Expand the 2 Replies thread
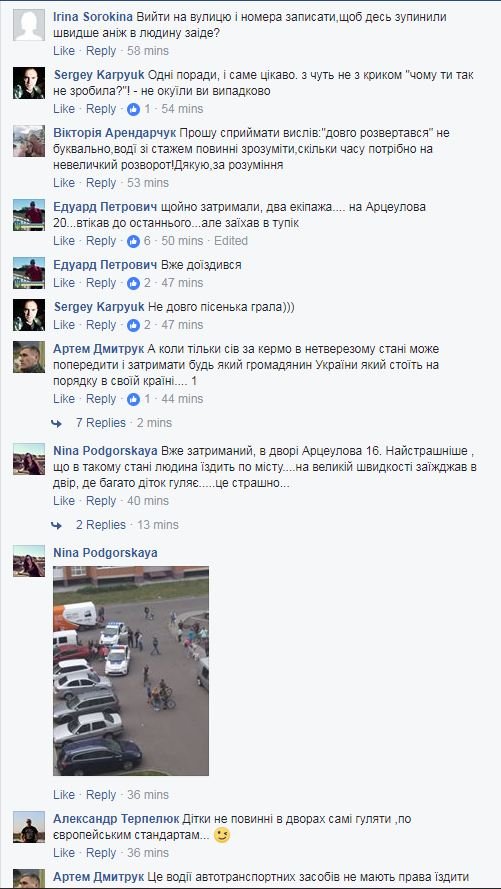This screenshot has height=889, width=501. (101, 525)
